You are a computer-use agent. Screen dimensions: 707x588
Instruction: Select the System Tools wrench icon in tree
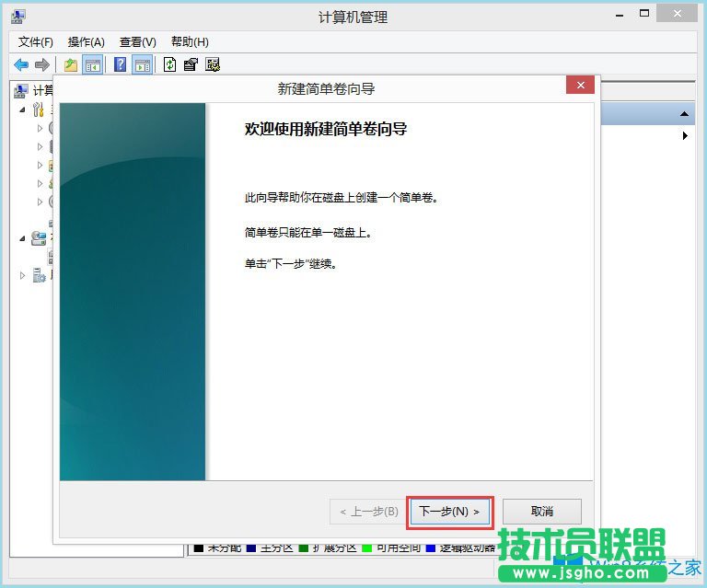coord(39,110)
